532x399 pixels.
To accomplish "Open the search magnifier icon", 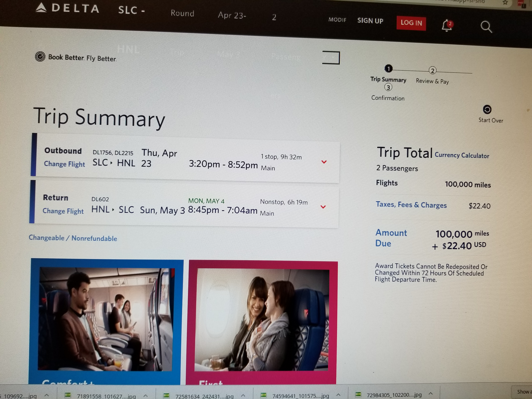I will (486, 27).
